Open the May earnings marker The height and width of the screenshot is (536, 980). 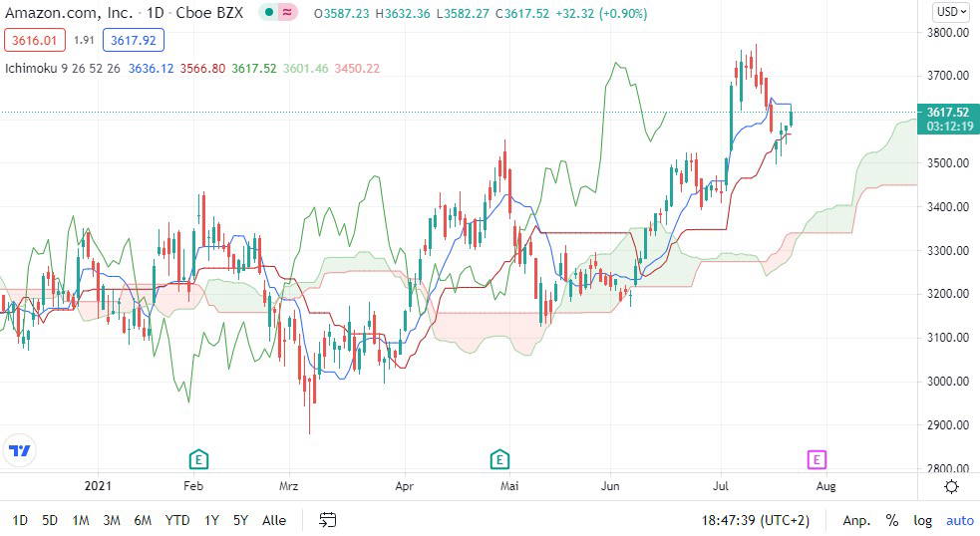[x=499, y=460]
